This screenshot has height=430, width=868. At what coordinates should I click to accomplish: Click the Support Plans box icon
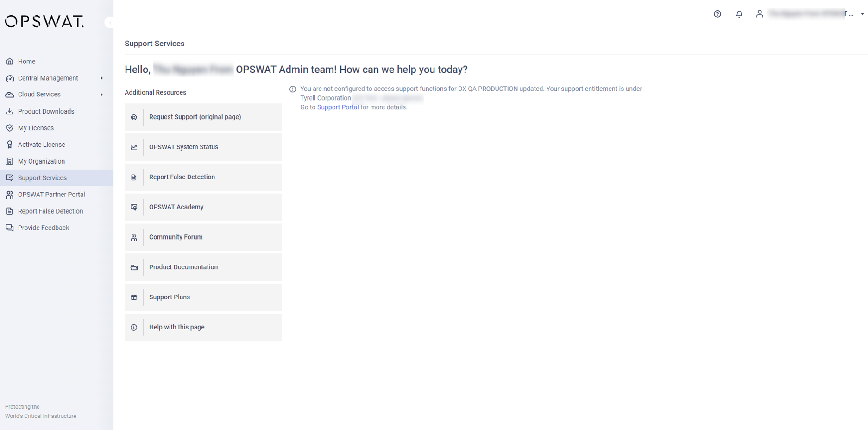coord(134,297)
